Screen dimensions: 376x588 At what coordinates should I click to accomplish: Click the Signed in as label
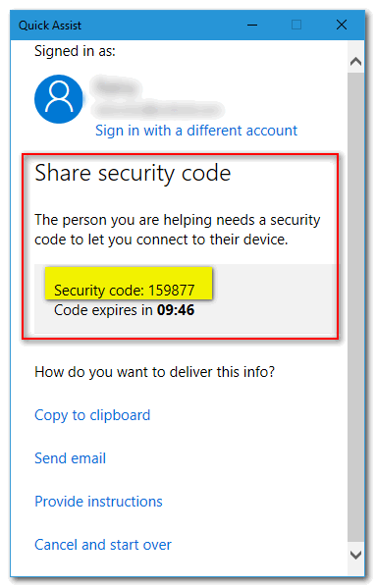(x=75, y=51)
